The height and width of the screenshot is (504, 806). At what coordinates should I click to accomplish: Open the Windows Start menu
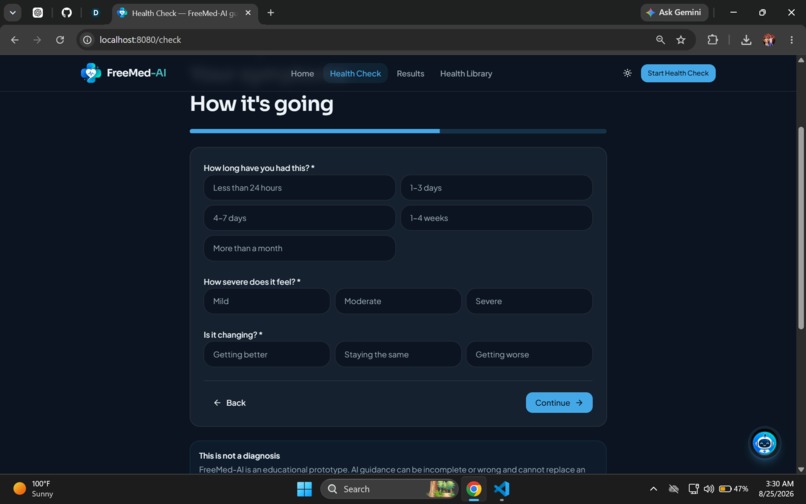tap(304, 489)
